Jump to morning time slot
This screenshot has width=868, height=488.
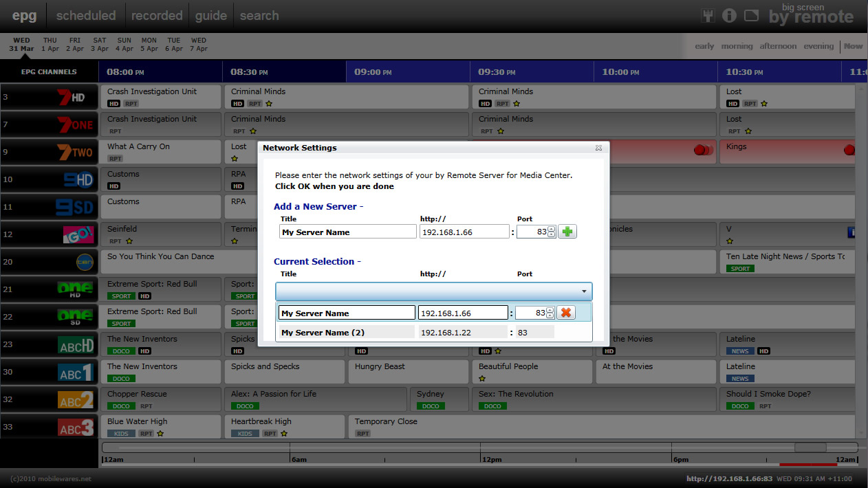pyautogui.click(x=737, y=46)
